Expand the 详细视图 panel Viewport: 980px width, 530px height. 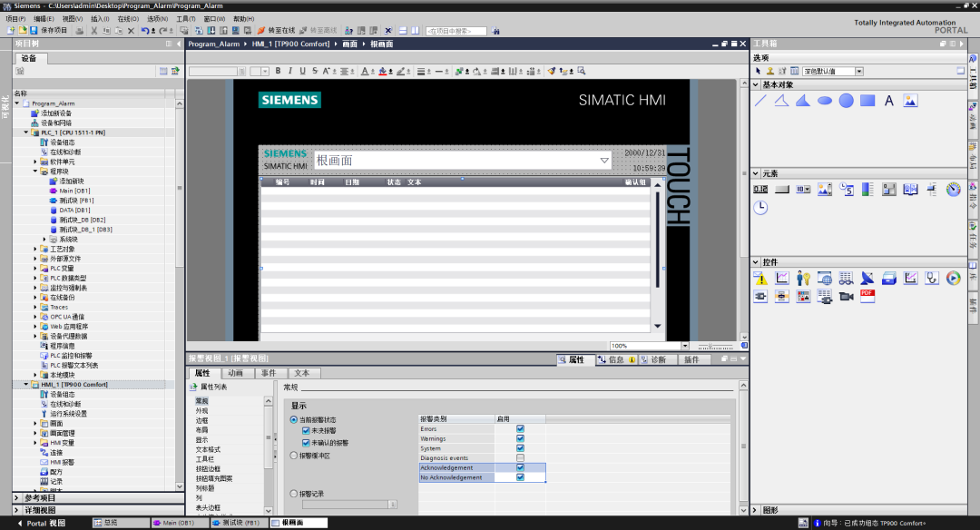point(17,510)
